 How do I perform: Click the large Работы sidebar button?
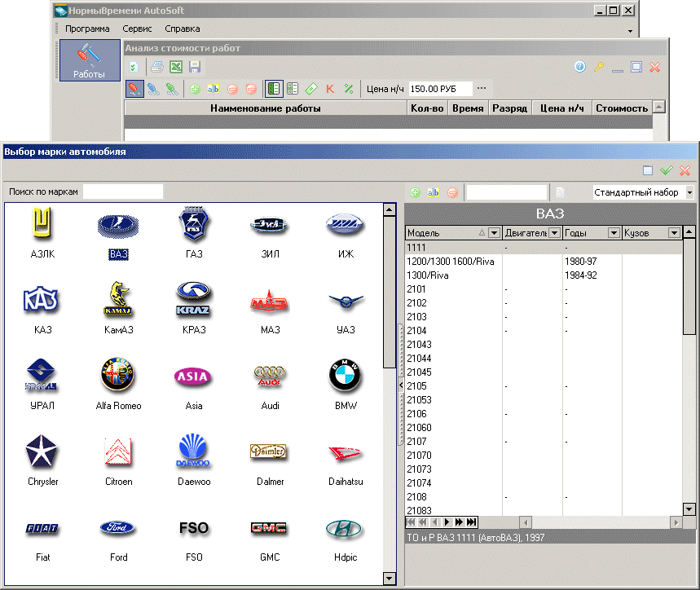point(89,60)
